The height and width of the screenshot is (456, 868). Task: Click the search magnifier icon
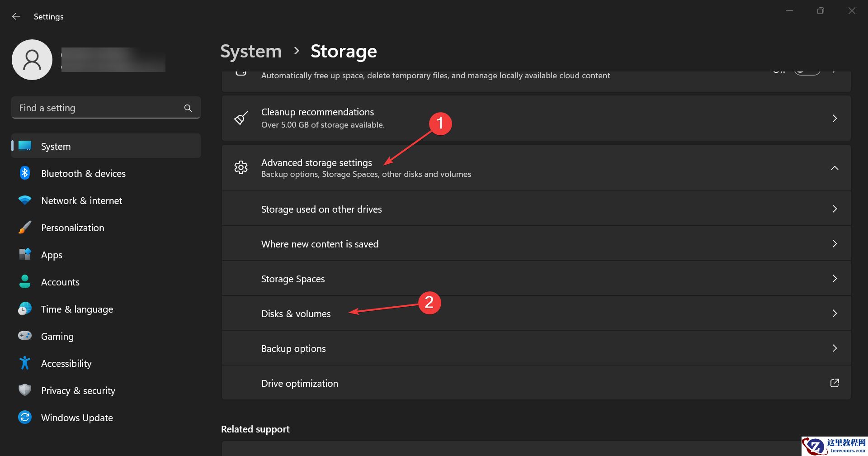click(x=188, y=108)
